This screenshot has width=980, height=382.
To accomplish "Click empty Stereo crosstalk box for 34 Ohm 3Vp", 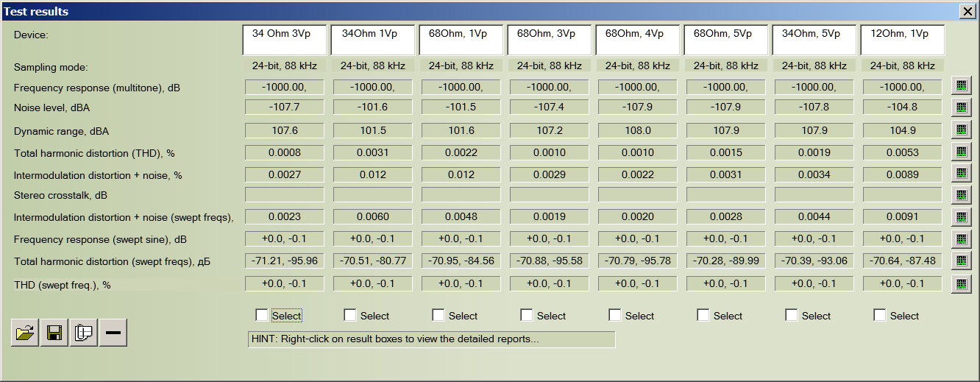I will point(285,195).
